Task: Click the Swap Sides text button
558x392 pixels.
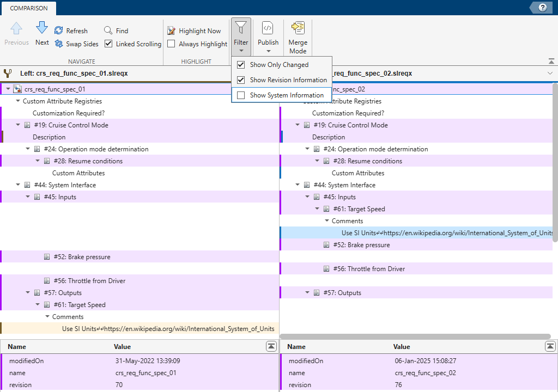Action: tap(82, 44)
